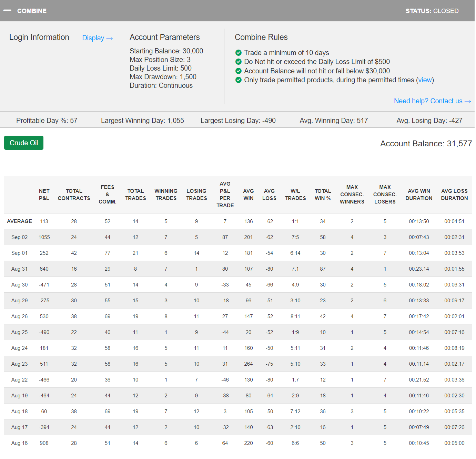Viewport: 476px width, 459px height.
Task: Sort by NET P&L column header
Action: click(44, 195)
